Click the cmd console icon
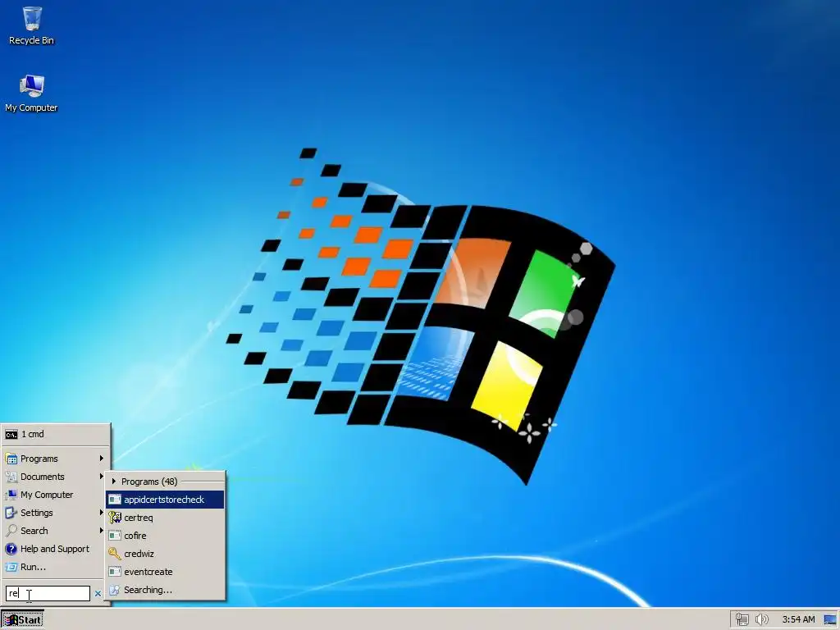 tap(11, 435)
